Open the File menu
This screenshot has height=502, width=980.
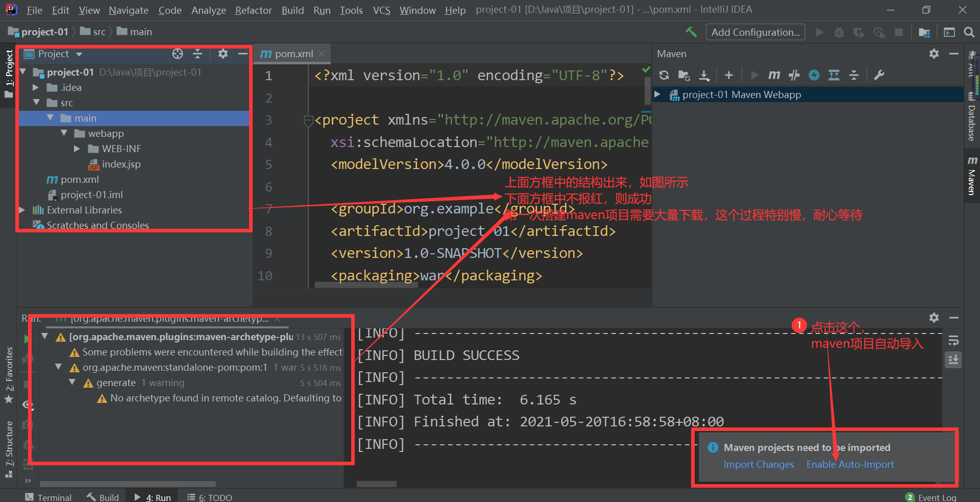click(34, 10)
